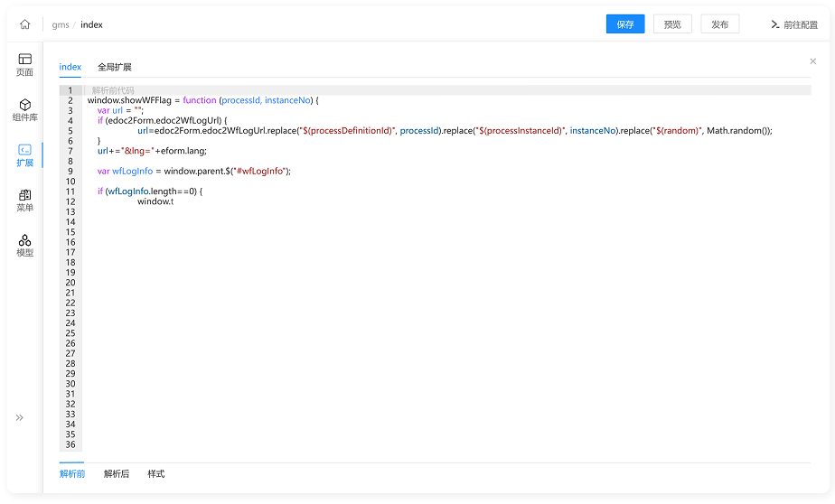835x504 pixels.
Task: Select the index tab
Action: [70, 67]
